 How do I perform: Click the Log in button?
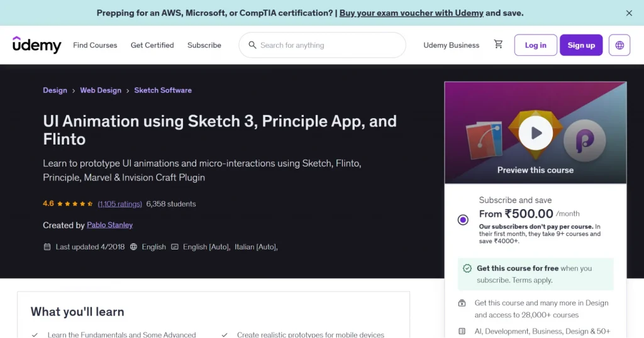[536, 45]
